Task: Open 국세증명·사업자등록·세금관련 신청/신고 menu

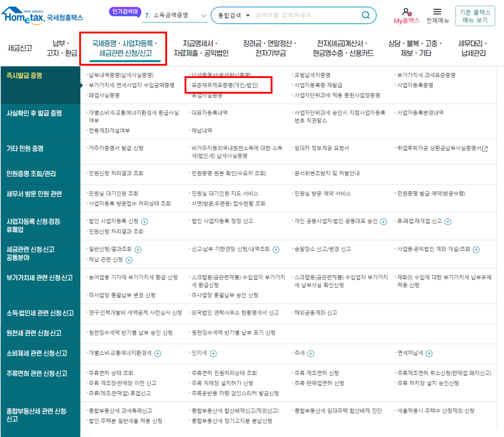Action: pyautogui.click(x=125, y=48)
